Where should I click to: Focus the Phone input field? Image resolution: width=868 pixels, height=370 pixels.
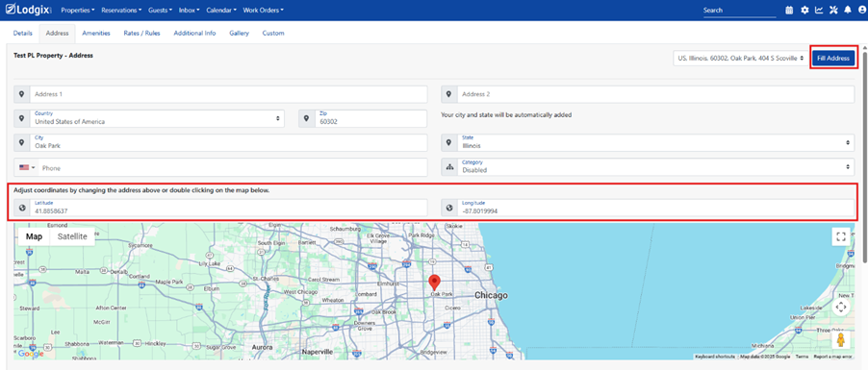coord(233,167)
